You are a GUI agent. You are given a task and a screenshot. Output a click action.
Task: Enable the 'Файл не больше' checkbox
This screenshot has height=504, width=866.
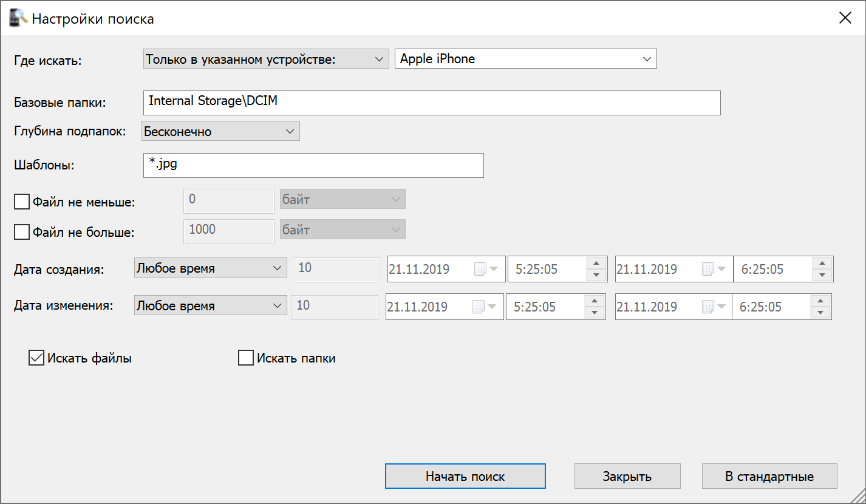[21, 231]
